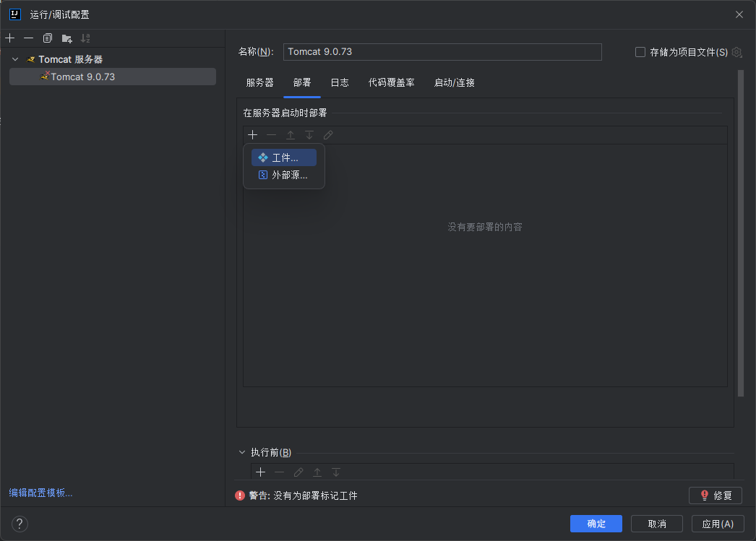Open the gear next to 存储为项目文件
Screen dimensions: 756x541
[x=736, y=52]
